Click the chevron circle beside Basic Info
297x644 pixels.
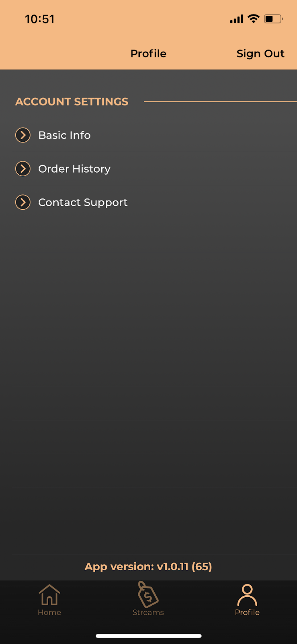[23, 135]
